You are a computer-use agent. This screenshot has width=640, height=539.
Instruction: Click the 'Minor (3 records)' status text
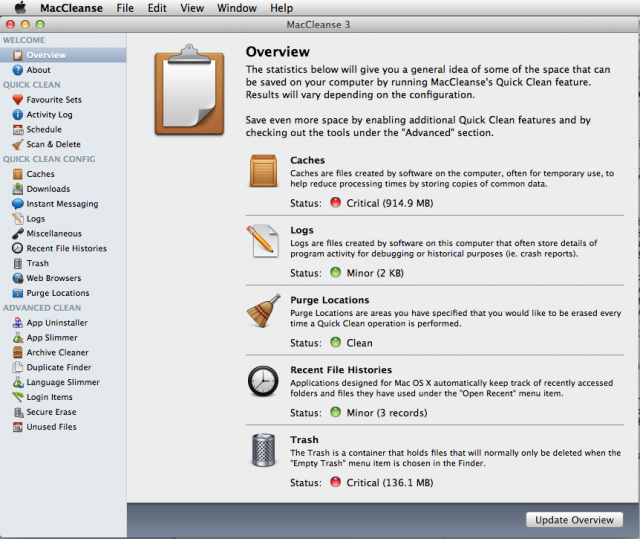tap(387, 413)
